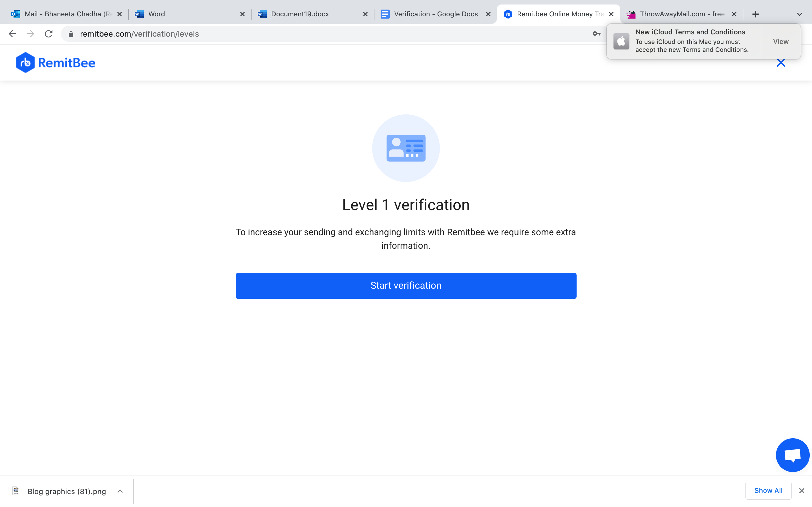The height and width of the screenshot is (507, 812).
Task: Click the browser forward arrow
Action: (x=30, y=34)
